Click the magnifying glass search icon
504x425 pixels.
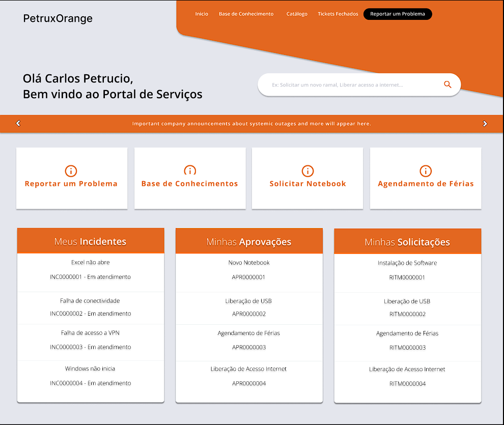tap(447, 84)
